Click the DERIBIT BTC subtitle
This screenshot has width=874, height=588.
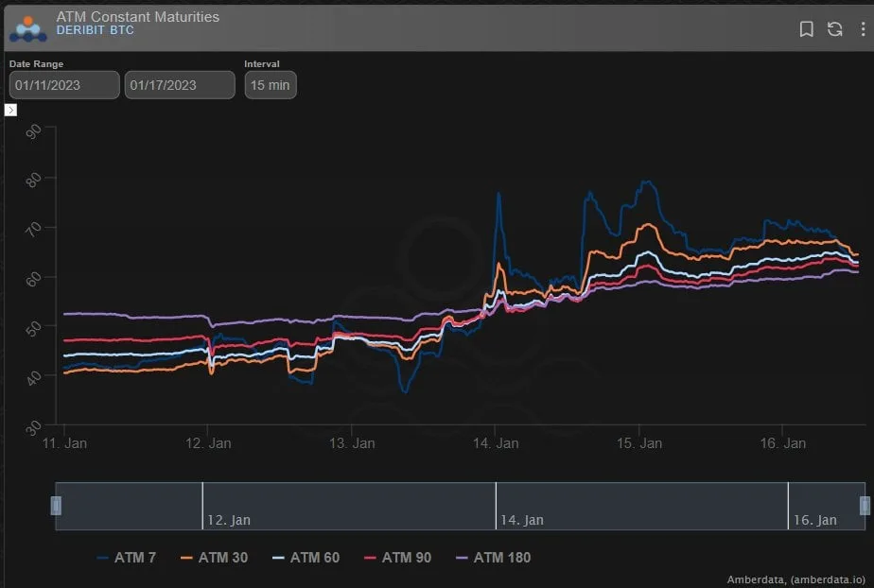[95, 30]
